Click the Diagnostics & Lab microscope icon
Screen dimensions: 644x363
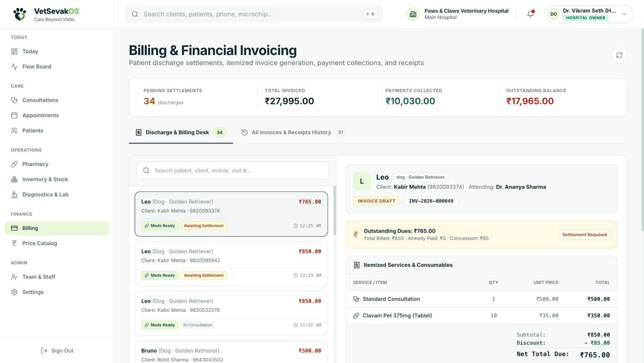[x=14, y=194]
